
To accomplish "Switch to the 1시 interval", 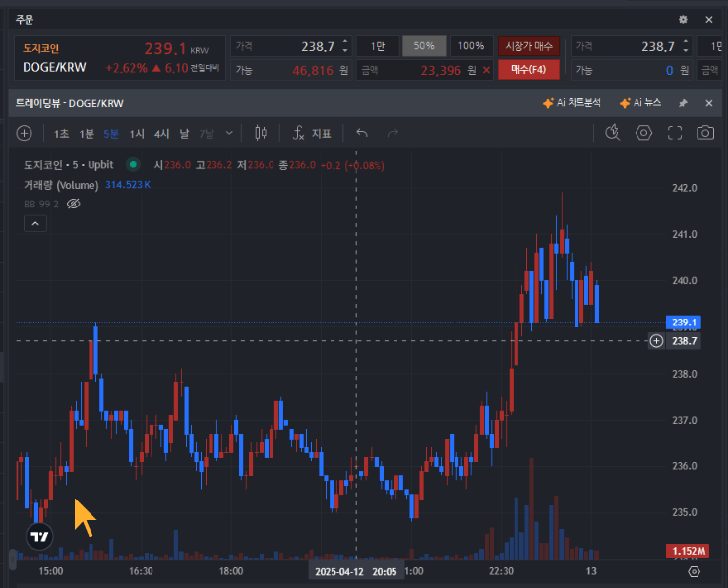I will 137,133.
